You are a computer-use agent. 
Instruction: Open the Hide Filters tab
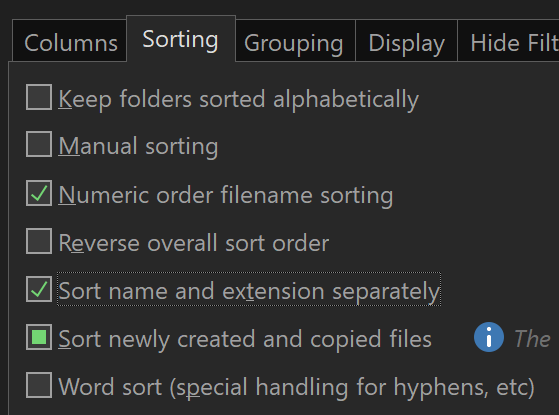(x=508, y=41)
